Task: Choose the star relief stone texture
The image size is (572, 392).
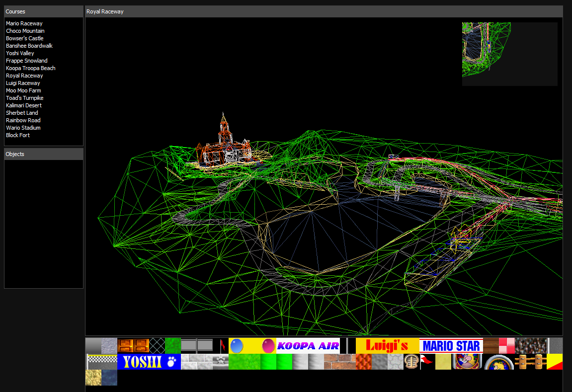Action: (221, 362)
